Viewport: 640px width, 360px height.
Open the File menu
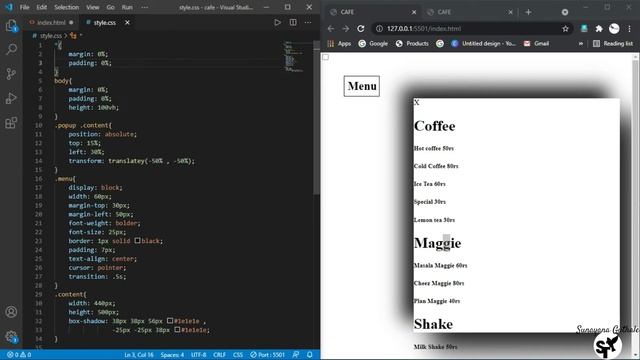(24, 7)
